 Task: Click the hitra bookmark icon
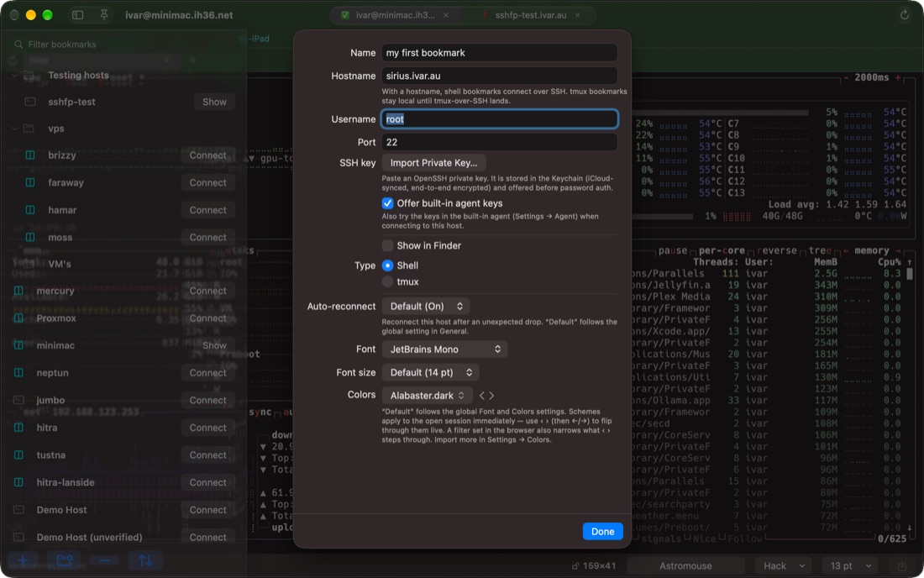18,428
